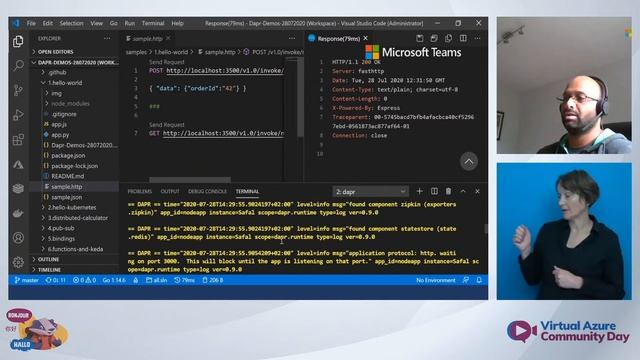Click feedback icon in status bar
The width and height of the screenshot is (640, 360).
pos(465,280)
